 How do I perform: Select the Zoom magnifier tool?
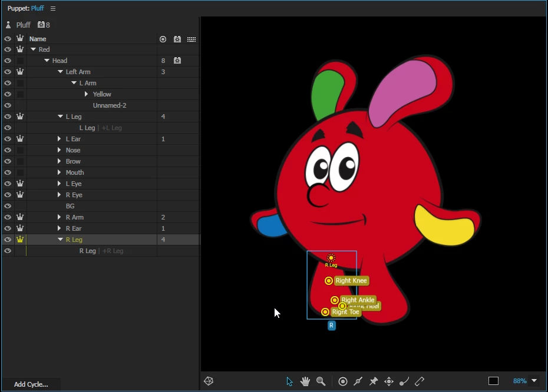pos(321,381)
